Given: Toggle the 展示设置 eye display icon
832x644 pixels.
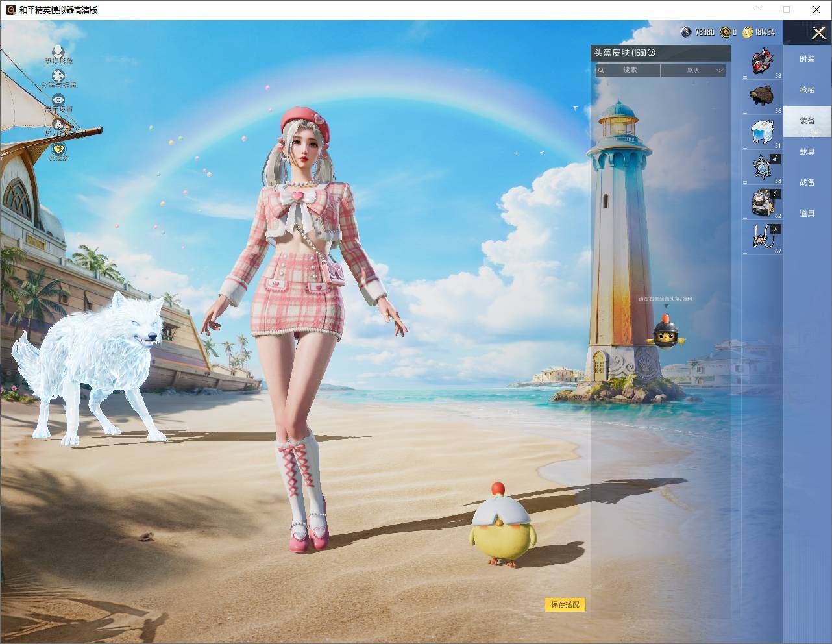Looking at the screenshot, I should point(58,100).
